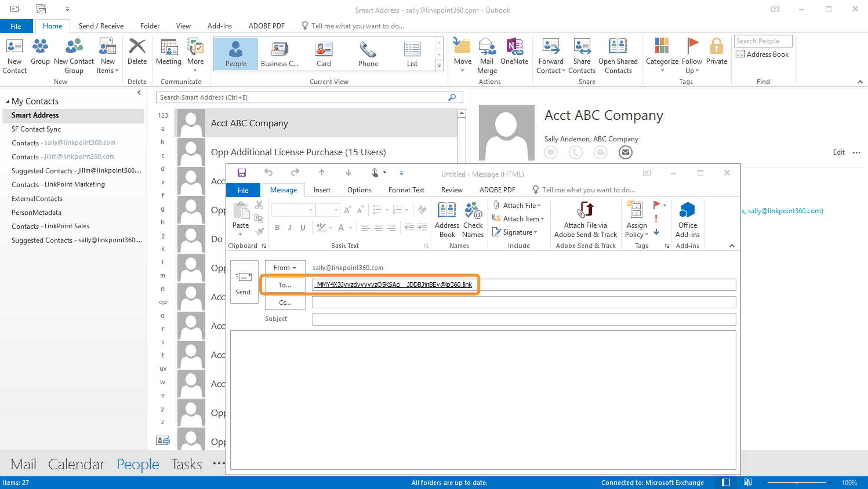
Task: Open the Signature dropdown
Action: point(515,232)
